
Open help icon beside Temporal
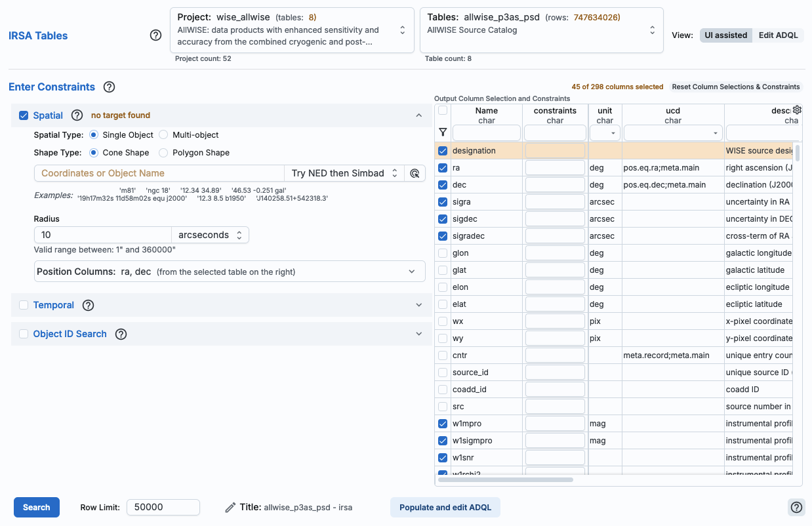tap(89, 305)
